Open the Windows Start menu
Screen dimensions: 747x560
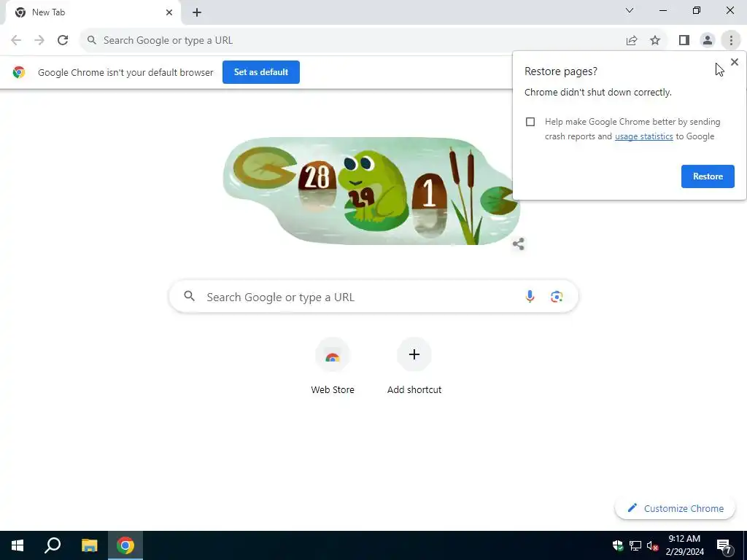18,545
